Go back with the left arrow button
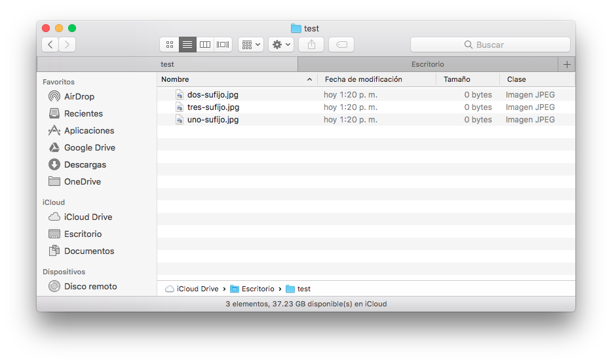 point(50,45)
